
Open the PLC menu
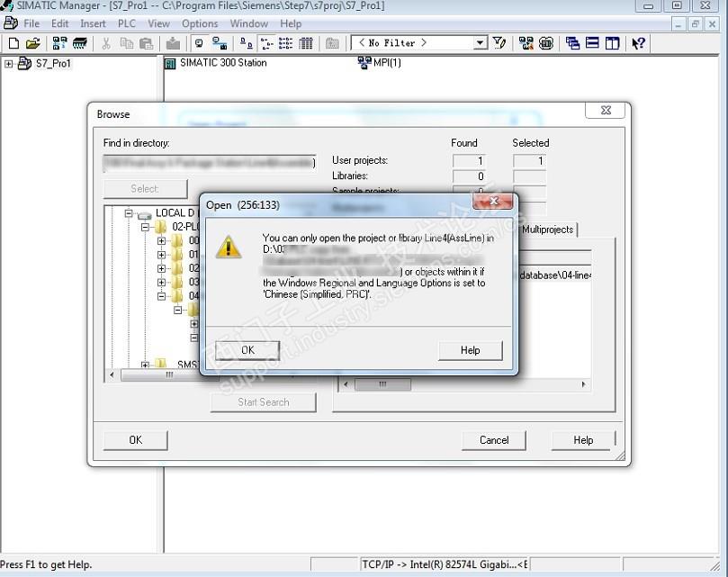[x=127, y=23]
